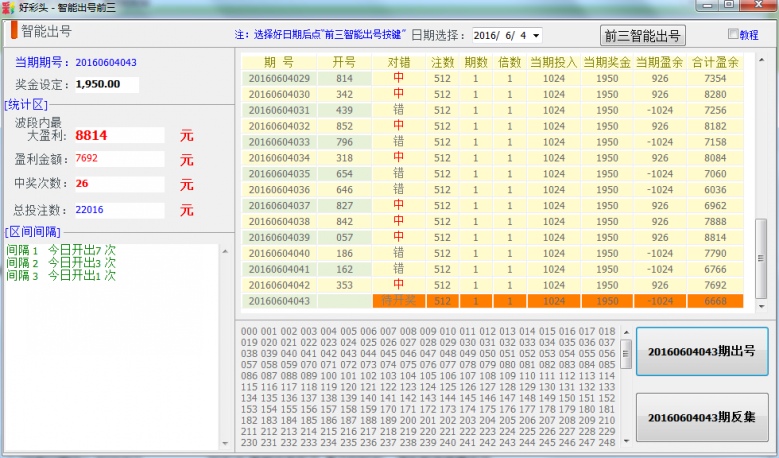This screenshot has height=458, width=779.
Task: Open the 日期选择 date dropdown
Action: coord(536,36)
